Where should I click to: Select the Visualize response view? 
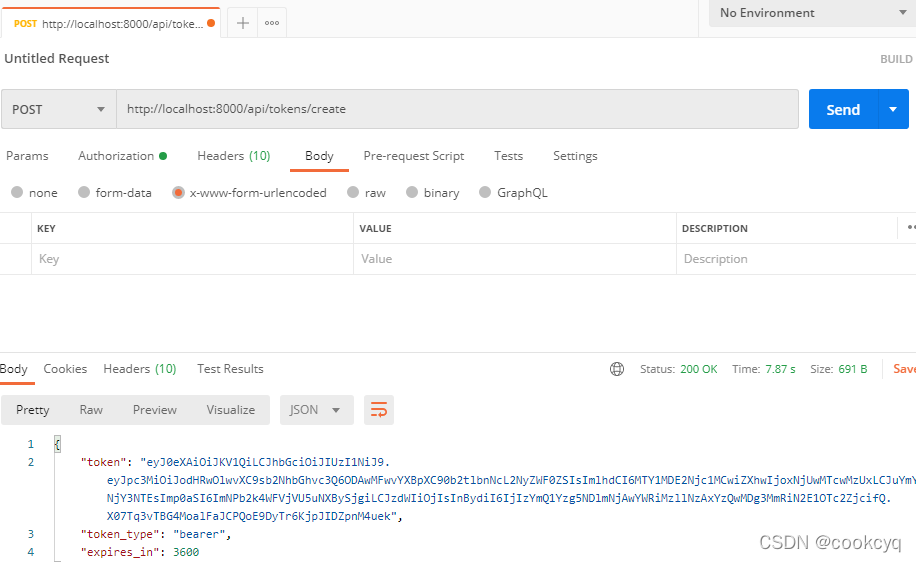(231, 410)
